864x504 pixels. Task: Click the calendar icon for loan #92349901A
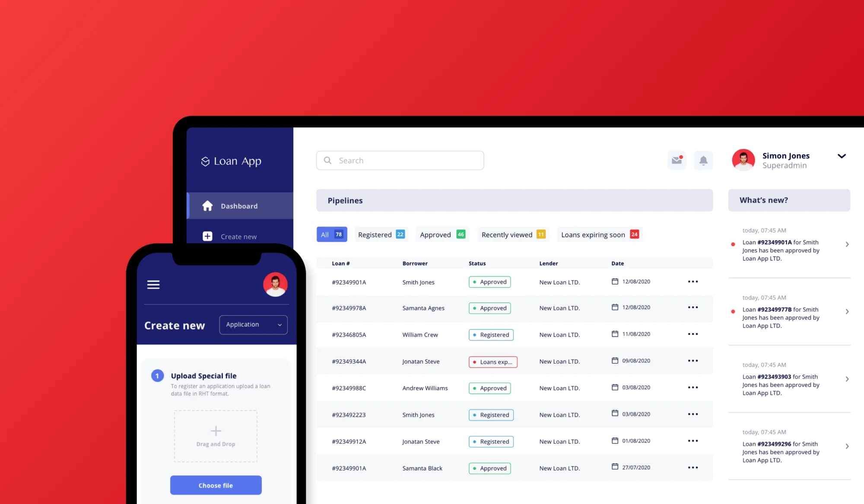click(x=614, y=282)
